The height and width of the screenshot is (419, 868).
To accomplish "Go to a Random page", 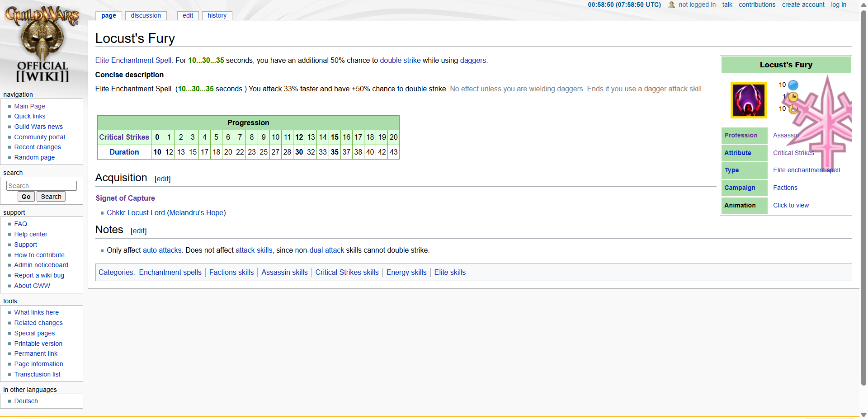I will click(34, 157).
